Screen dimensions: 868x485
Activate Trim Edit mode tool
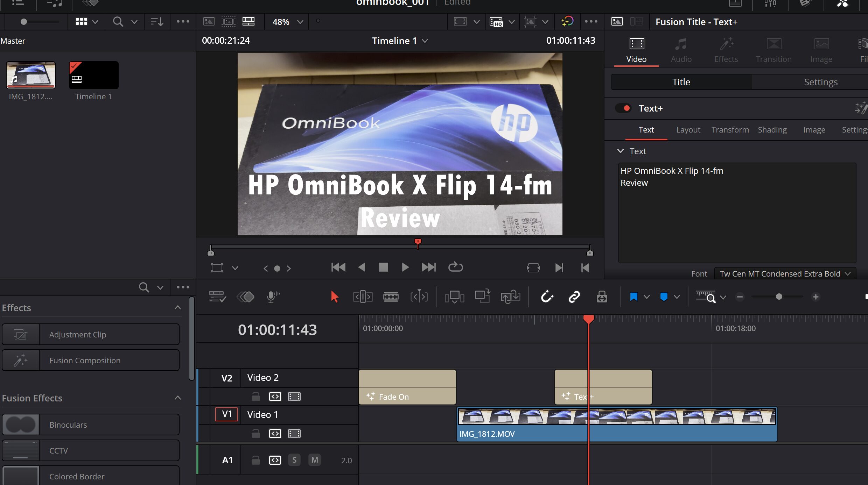point(363,297)
